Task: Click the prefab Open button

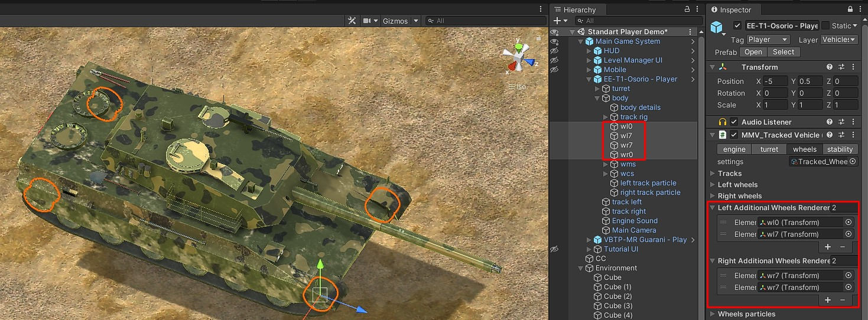Action: click(x=753, y=52)
